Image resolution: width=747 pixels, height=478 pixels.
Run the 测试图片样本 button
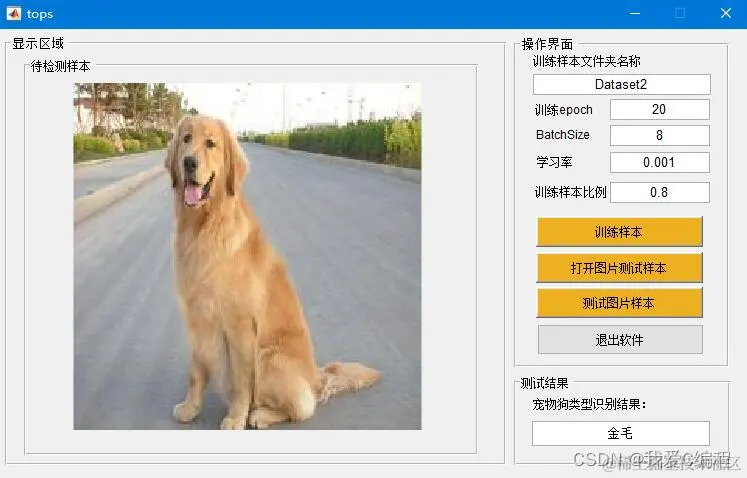[619, 303]
